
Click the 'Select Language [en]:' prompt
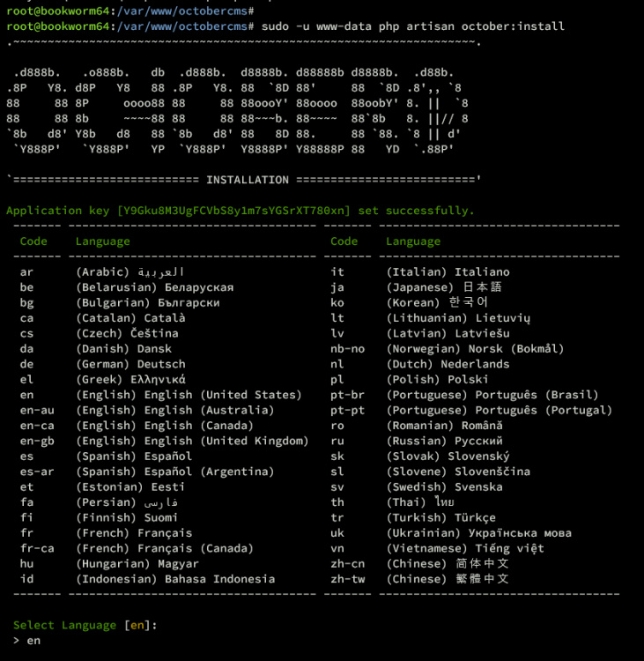[85, 625]
